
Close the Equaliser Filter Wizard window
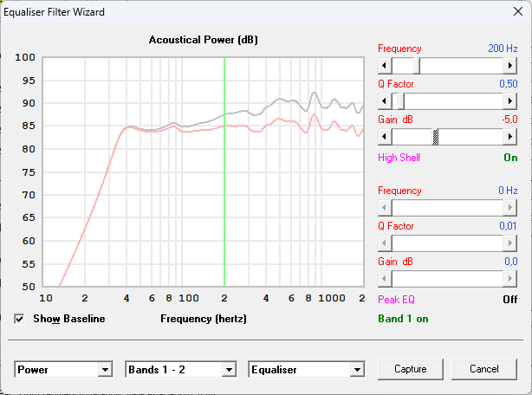click(x=518, y=11)
